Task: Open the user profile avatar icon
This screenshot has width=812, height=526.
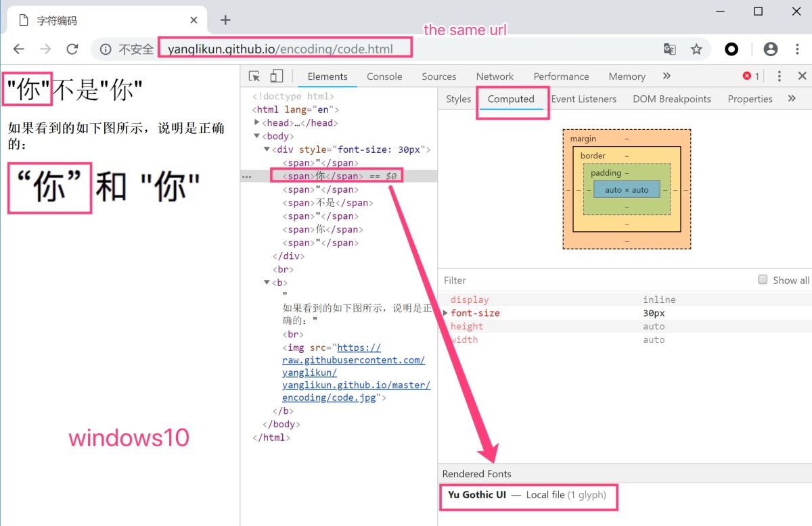Action: [771, 49]
